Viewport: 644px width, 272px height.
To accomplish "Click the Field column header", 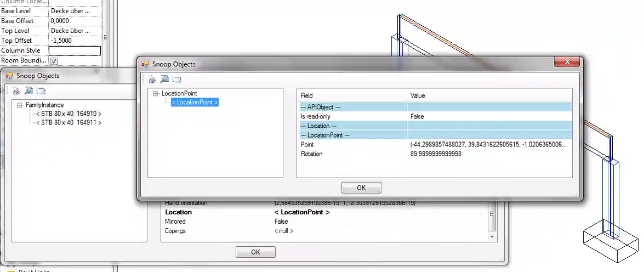I will point(307,95).
